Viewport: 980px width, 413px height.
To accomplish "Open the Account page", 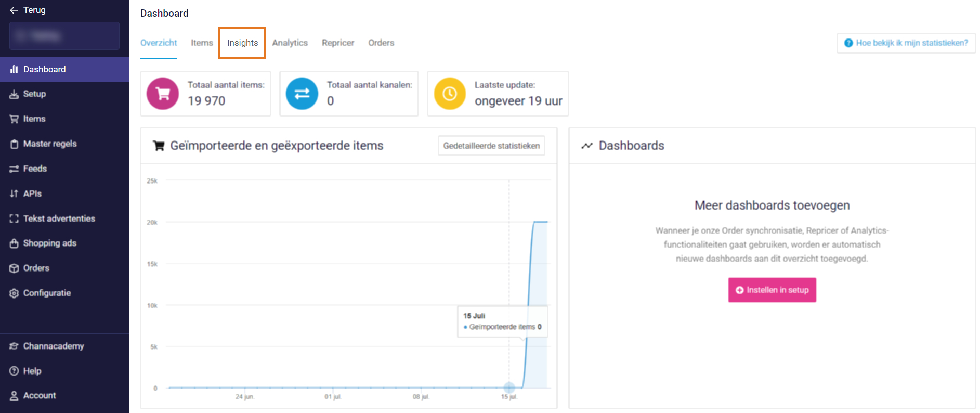I will [64, 396].
